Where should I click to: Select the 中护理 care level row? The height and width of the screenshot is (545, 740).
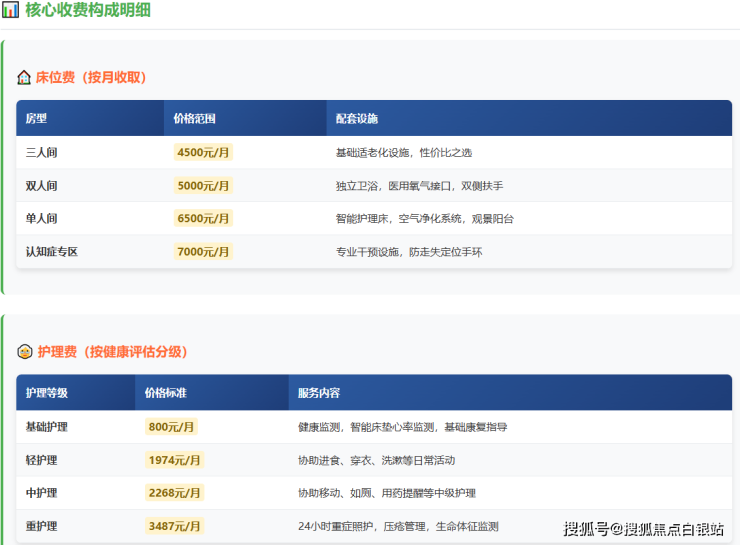(x=42, y=493)
